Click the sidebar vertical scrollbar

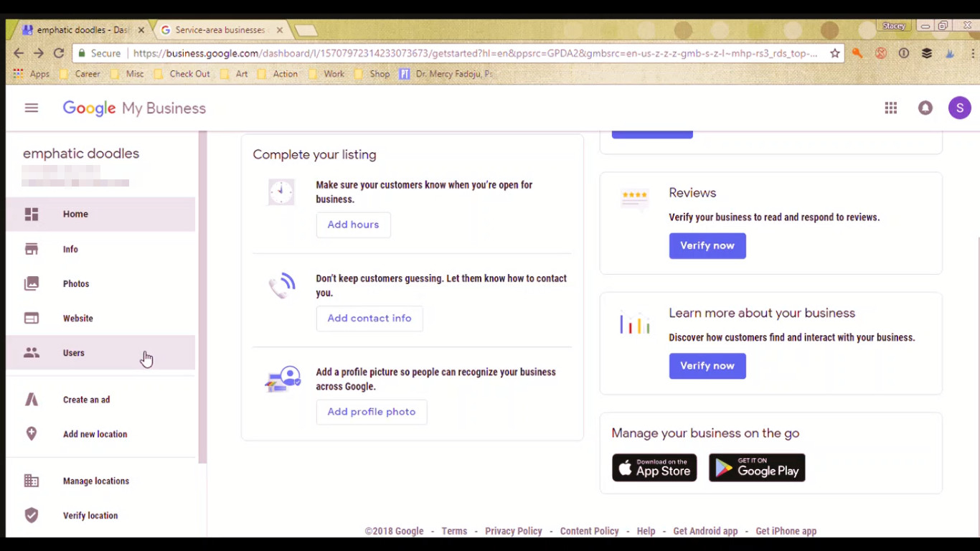tap(202, 297)
